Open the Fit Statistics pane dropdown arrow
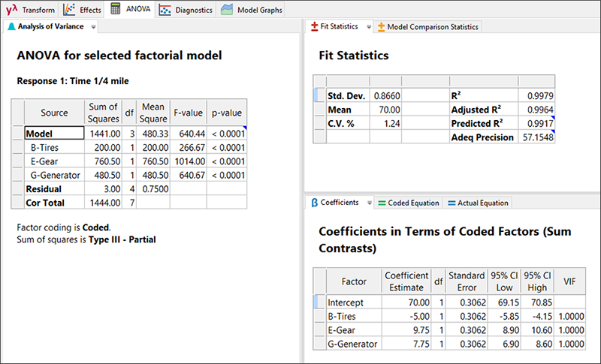This screenshot has height=364, width=601. [368, 26]
